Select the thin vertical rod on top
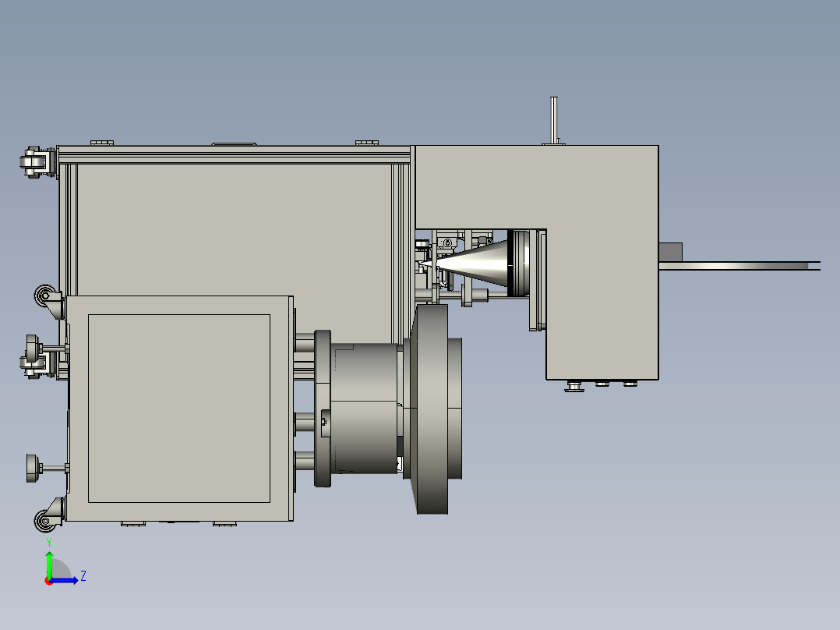This screenshot has width=840, height=630. pyautogui.click(x=554, y=120)
